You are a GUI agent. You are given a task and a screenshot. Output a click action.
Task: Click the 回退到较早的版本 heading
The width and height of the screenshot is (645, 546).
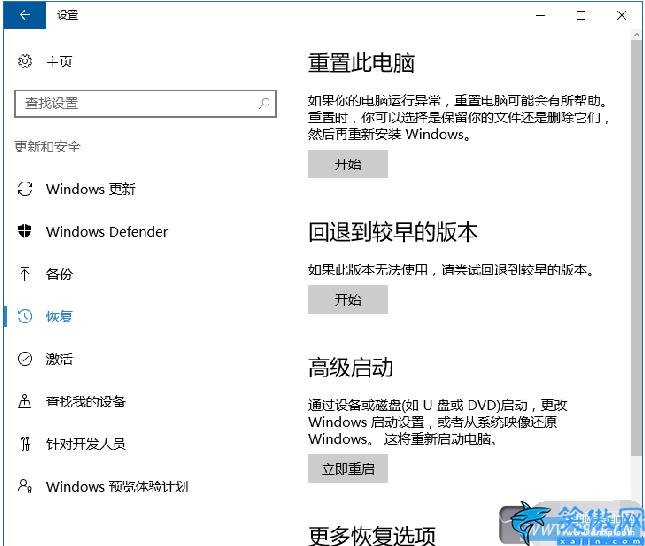click(x=393, y=232)
